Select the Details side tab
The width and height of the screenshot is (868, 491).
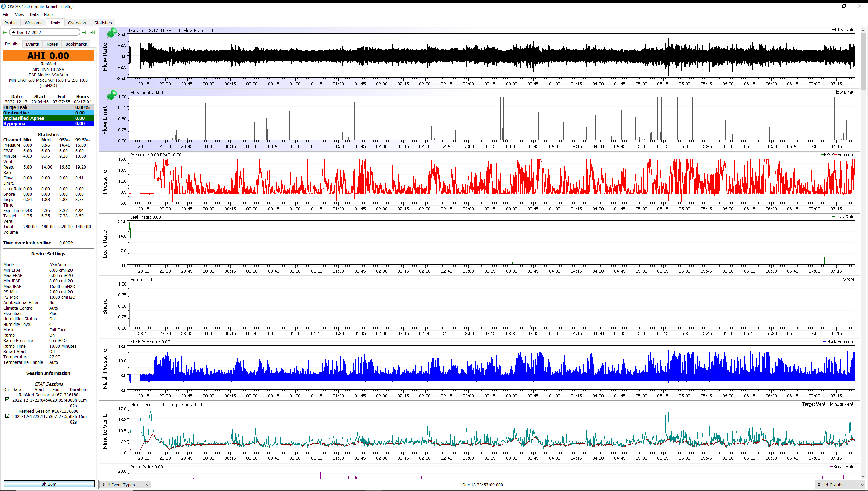tap(12, 44)
